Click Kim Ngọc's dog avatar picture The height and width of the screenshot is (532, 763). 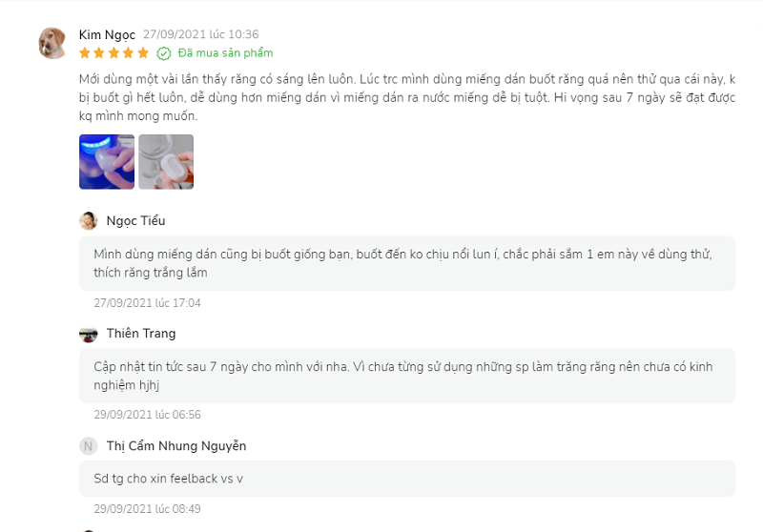click(x=52, y=43)
